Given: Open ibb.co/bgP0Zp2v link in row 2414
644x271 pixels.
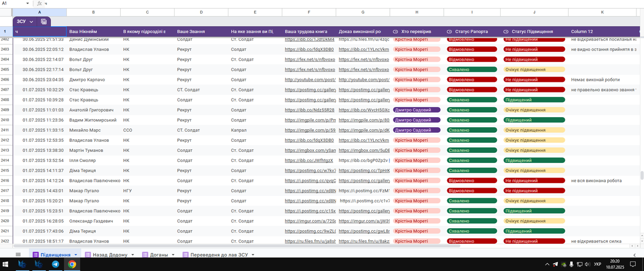Looking at the screenshot, I should click(362, 160).
